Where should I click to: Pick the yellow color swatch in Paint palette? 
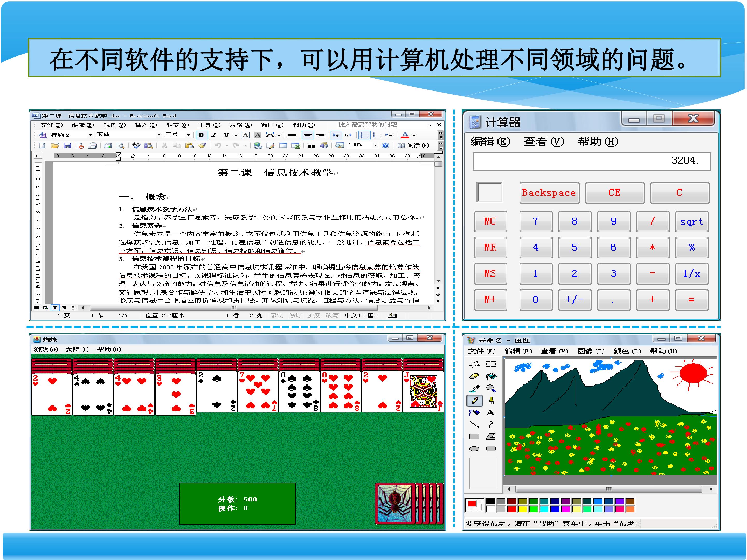522,509
